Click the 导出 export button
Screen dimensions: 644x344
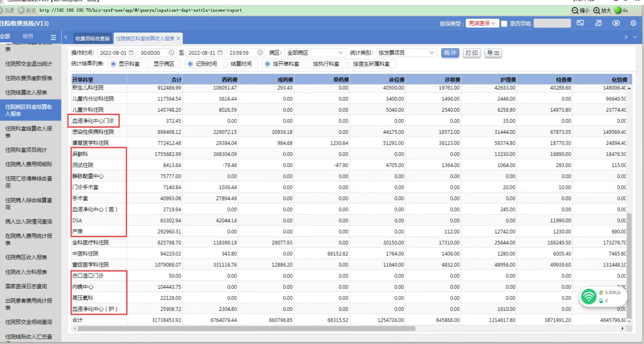(x=493, y=53)
